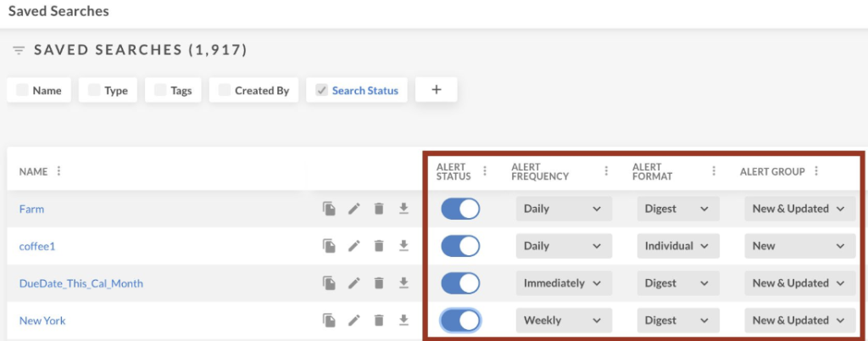Delete the DueDate_This_Cal_Month search
The height and width of the screenshot is (341, 868).
click(x=379, y=283)
